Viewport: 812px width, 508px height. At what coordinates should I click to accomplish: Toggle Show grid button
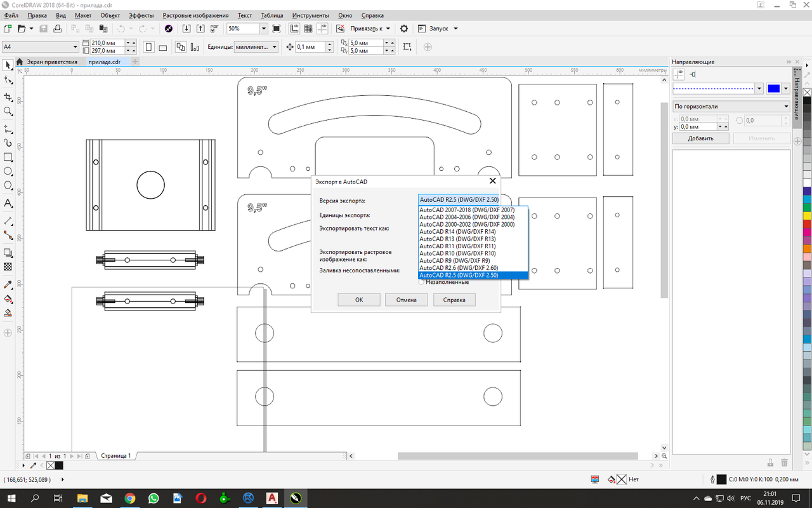(308, 29)
